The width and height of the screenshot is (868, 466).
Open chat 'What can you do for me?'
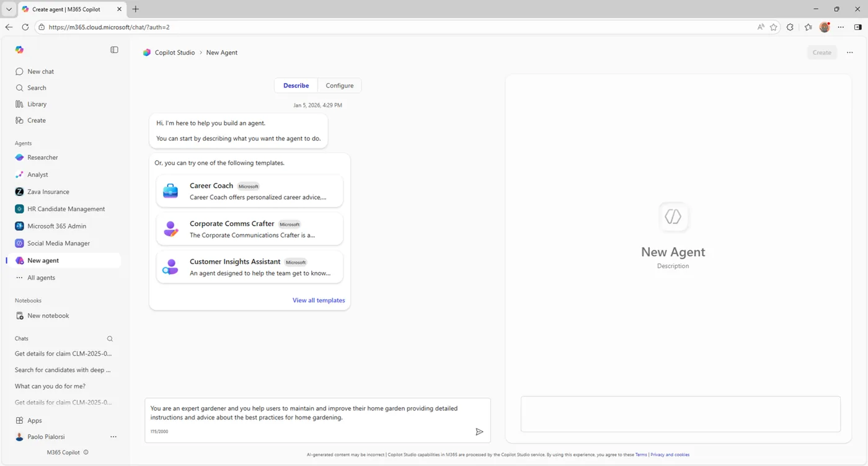point(50,386)
